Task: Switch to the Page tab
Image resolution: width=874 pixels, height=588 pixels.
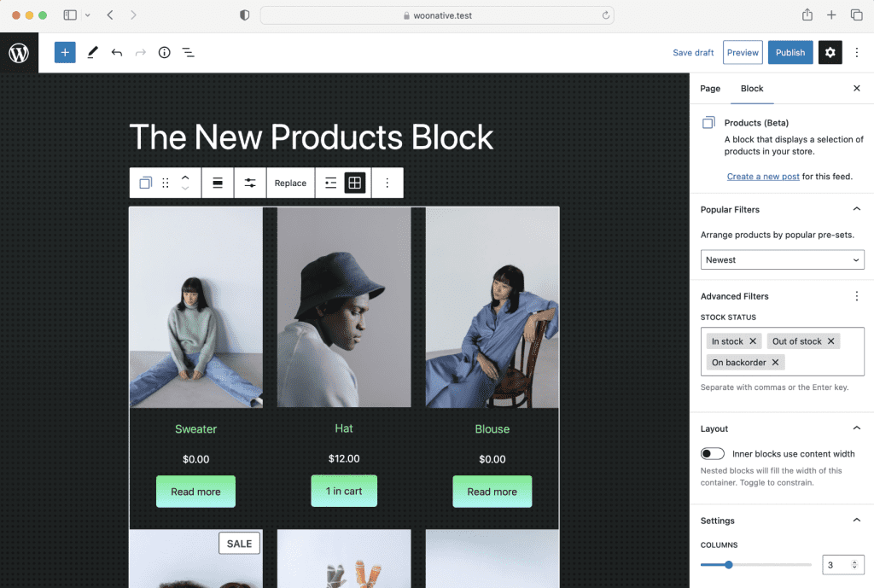Action: click(710, 89)
